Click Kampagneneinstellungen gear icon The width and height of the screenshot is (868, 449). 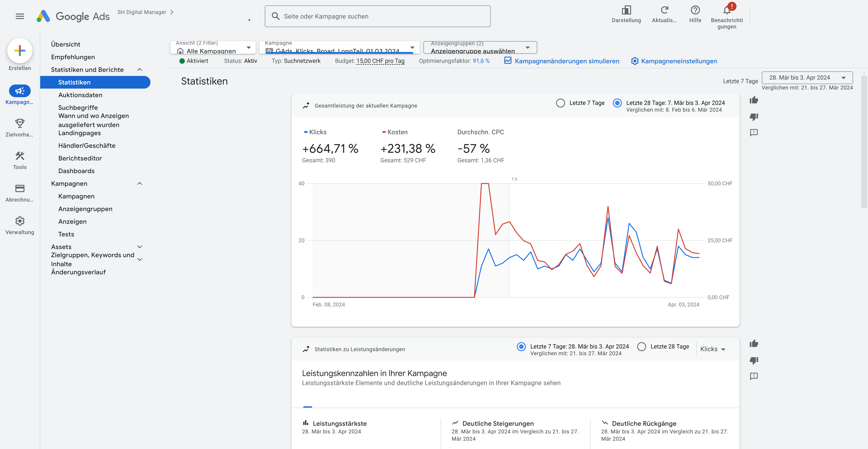(x=635, y=61)
